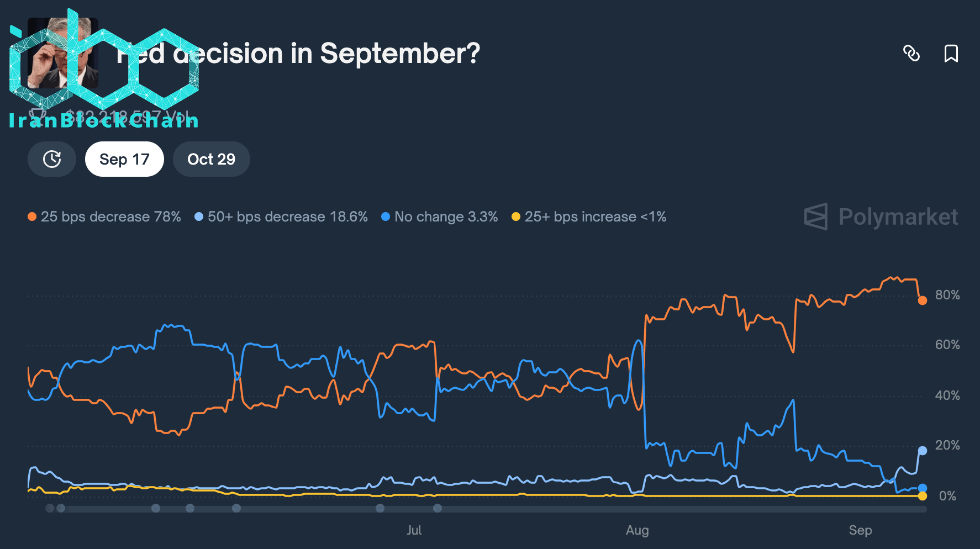Image resolution: width=980 pixels, height=549 pixels.
Task: Bookmark this Fed decision market
Action: point(951,54)
